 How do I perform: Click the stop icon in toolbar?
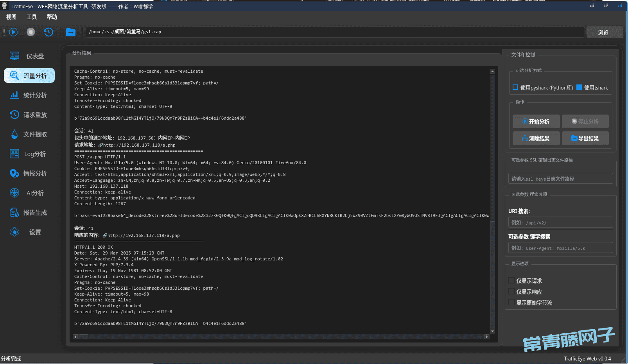coord(31,32)
